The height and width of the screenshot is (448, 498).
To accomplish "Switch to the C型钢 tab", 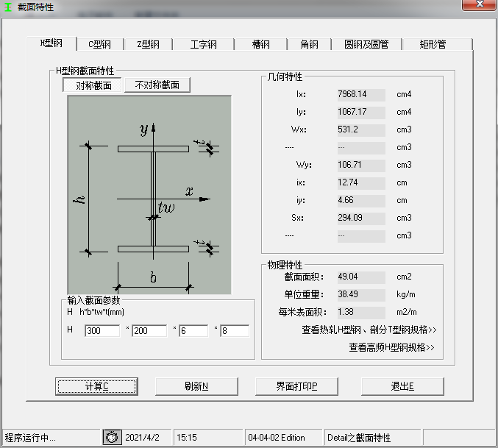I will coord(99,45).
